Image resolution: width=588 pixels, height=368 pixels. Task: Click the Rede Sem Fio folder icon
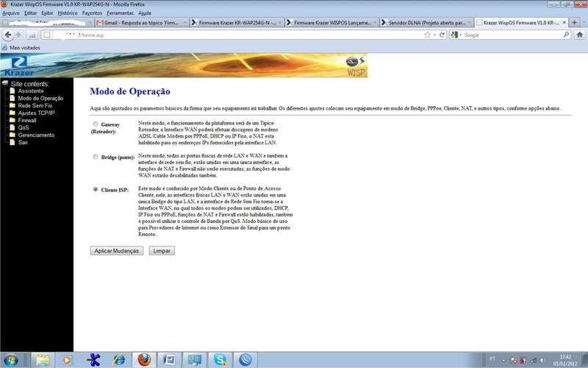click(x=12, y=105)
